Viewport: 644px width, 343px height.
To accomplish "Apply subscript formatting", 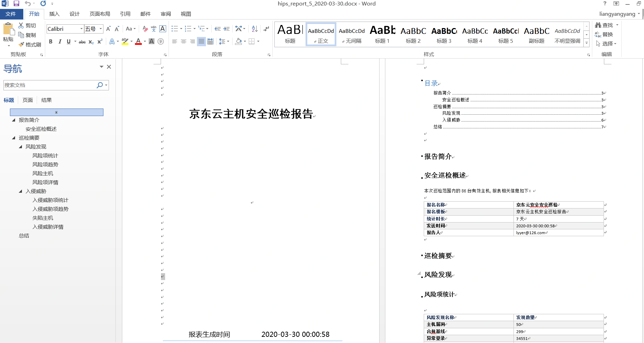I will [x=90, y=41].
